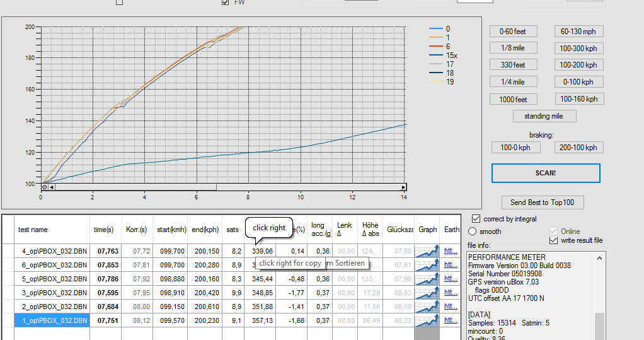Viewport: 644px width, 340px height.
Task: Click chart zoom reset icon at axis origin
Action: (44, 187)
